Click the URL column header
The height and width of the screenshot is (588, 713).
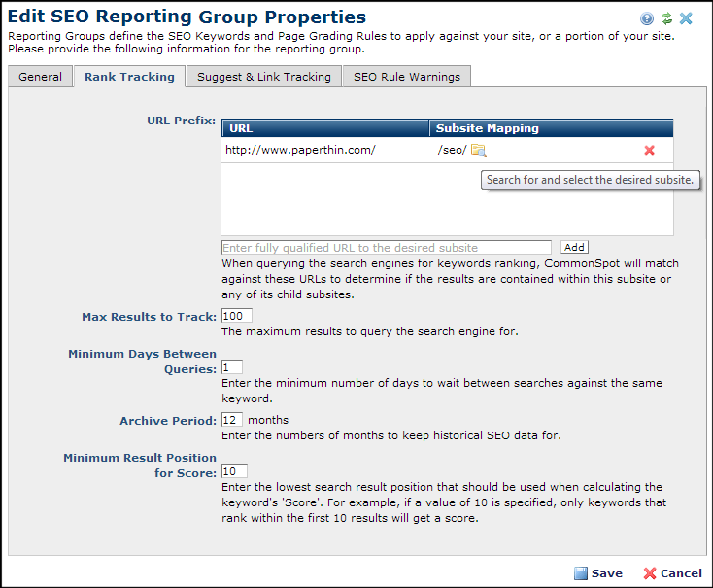coord(325,128)
